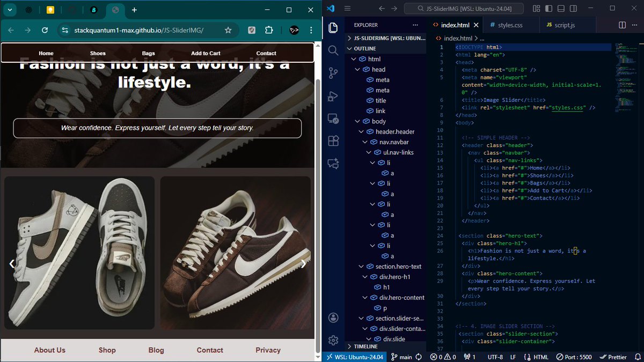This screenshot has height=362, width=644.
Task: Open the Remote Explorer view icon
Action: click(x=333, y=119)
